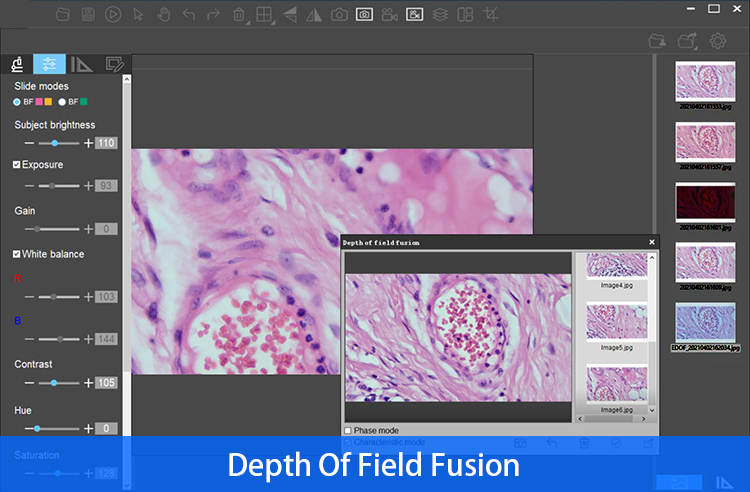Stop video recording with the highlighted camcorder icon
The image size is (750, 492).
(x=415, y=14)
